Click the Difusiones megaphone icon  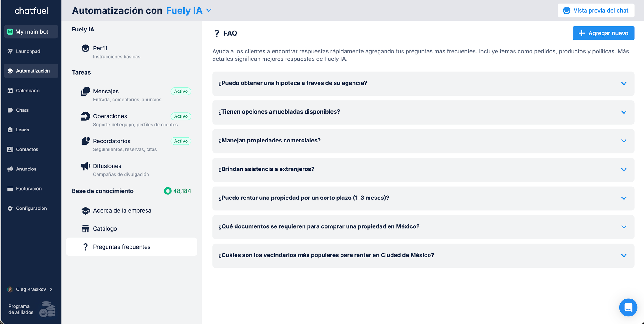85,166
